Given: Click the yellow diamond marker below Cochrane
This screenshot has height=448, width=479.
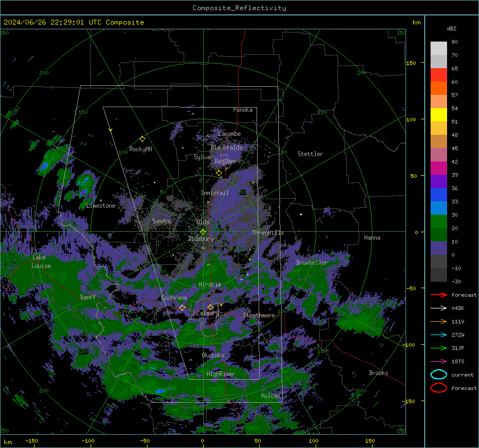Looking at the screenshot, I should (182, 307).
